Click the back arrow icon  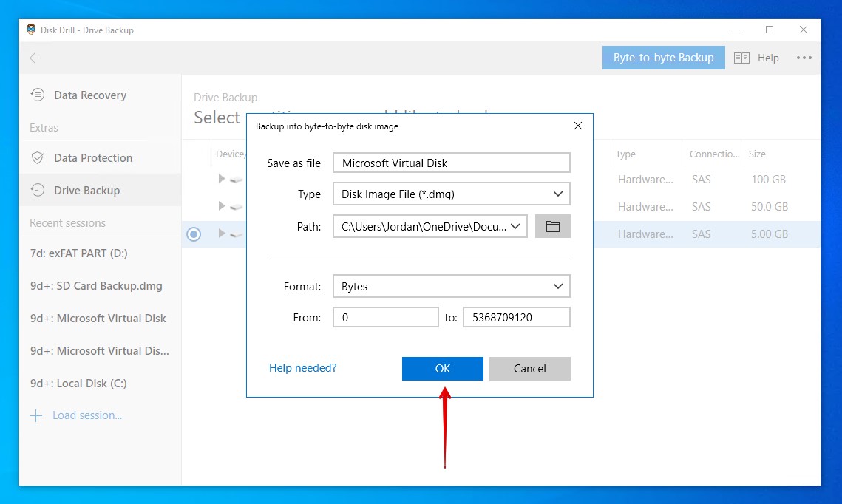(35, 58)
